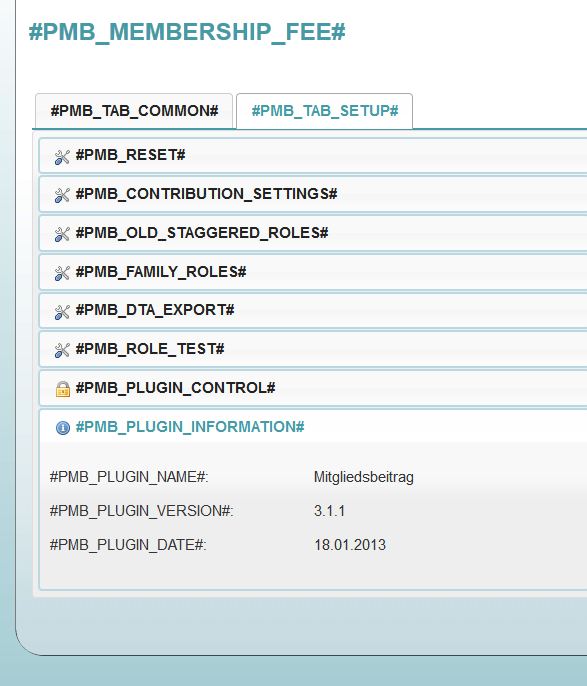This screenshot has height=686, width=587.
Task: Click the tools icon beside #PMB_OLD_STAGGERED_ROLES#
Action: point(62,234)
